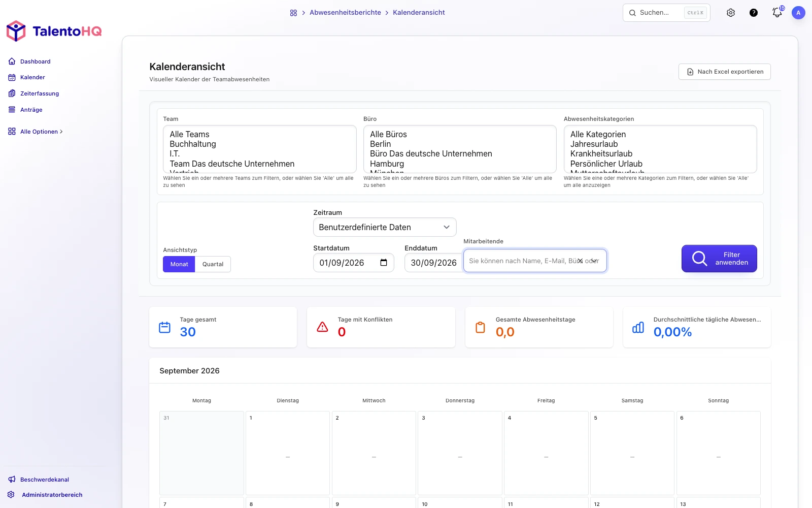Open the Kalender sidebar icon
Image resolution: width=812 pixels, height=508 pixels.
tap(12, 77)
